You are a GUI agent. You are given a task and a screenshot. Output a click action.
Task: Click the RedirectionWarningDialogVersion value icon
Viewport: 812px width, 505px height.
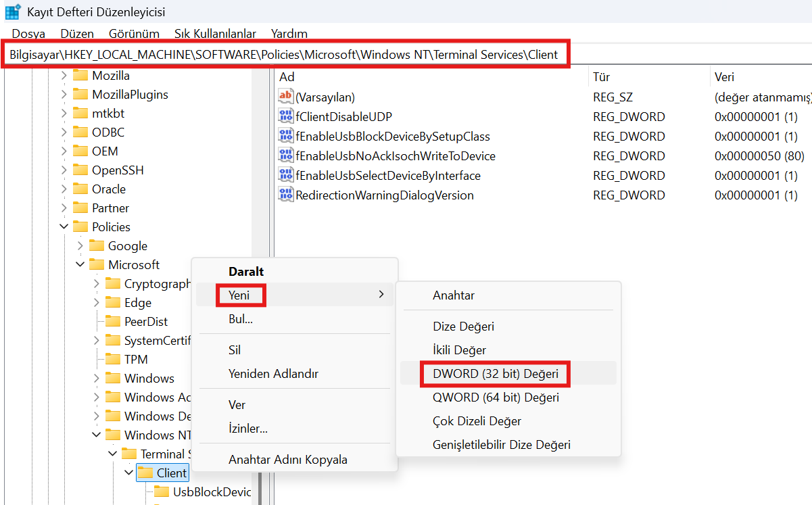coord(286,195)
